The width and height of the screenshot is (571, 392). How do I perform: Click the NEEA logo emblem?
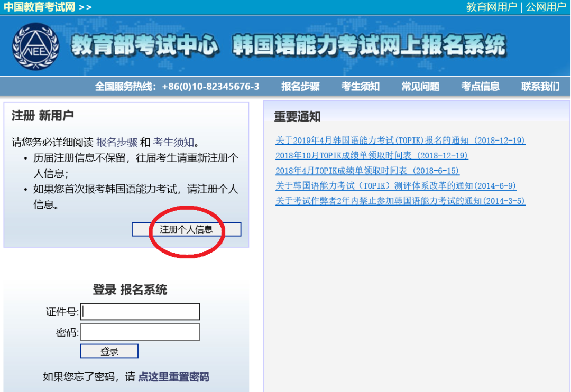(36, 46)
